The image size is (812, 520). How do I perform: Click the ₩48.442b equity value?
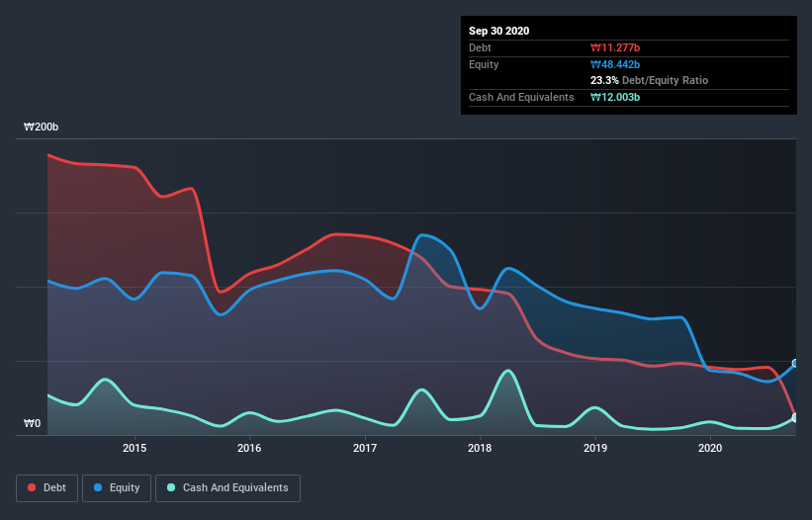615,64
